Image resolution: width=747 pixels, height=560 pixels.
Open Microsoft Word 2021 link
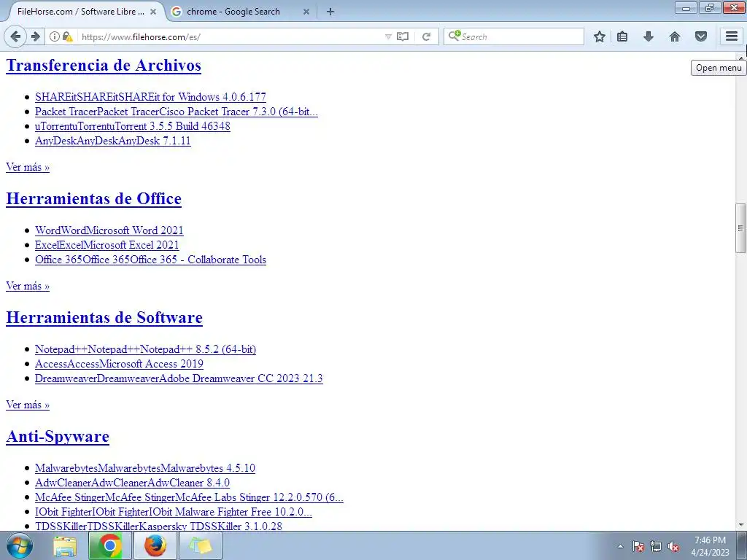[x=109, y=230]
